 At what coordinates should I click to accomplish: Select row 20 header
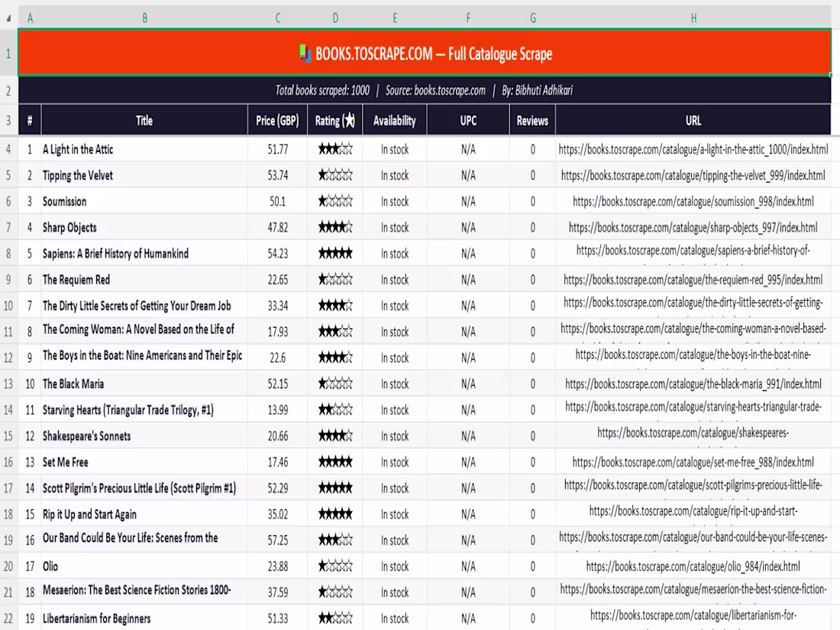point(8,567)
